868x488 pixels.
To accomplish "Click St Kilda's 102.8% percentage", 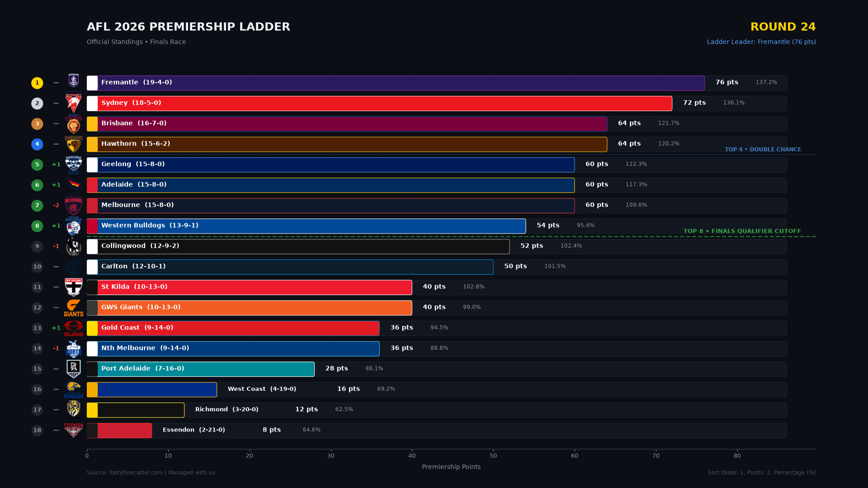I will 473,286.
